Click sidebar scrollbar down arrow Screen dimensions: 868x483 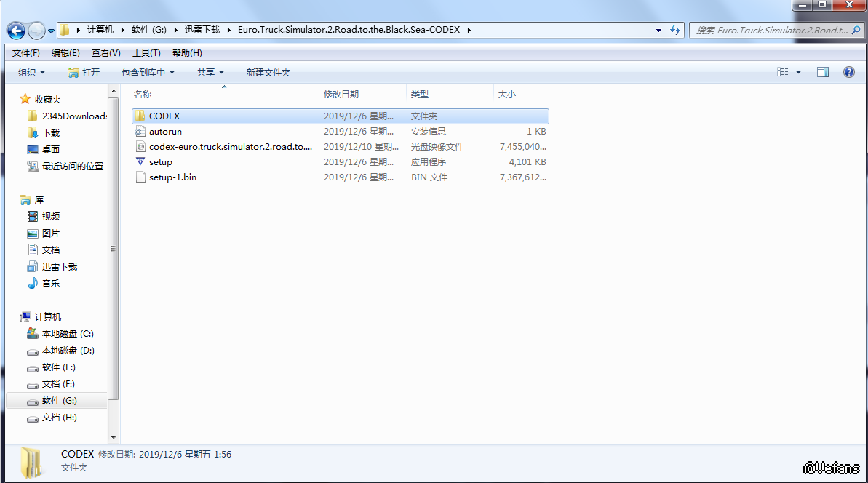pos(114,438)
